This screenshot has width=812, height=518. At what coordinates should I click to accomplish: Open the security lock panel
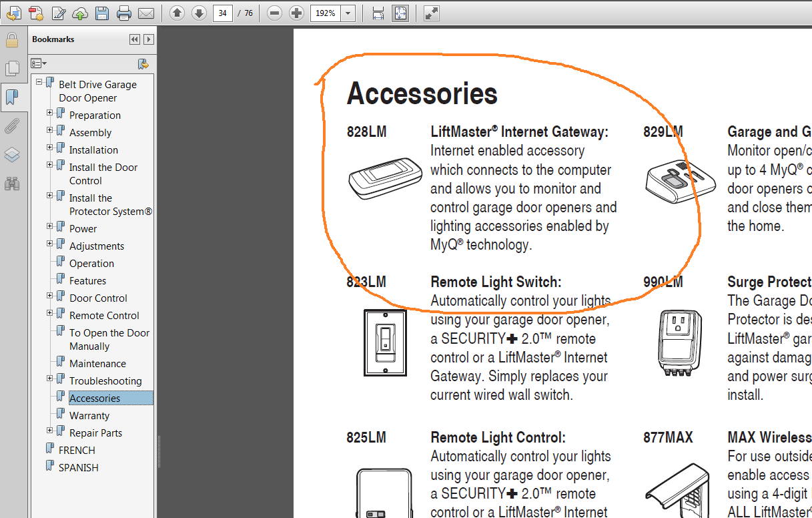[x=12, y=40]
